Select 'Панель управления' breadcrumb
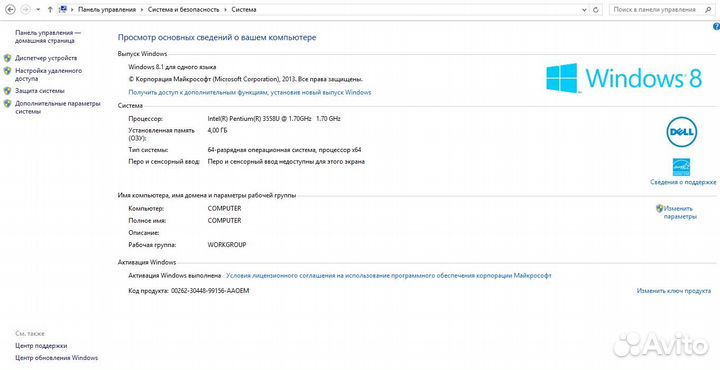Image resolution: width=720 pixels, height=370 pixels. click(107, 10)
